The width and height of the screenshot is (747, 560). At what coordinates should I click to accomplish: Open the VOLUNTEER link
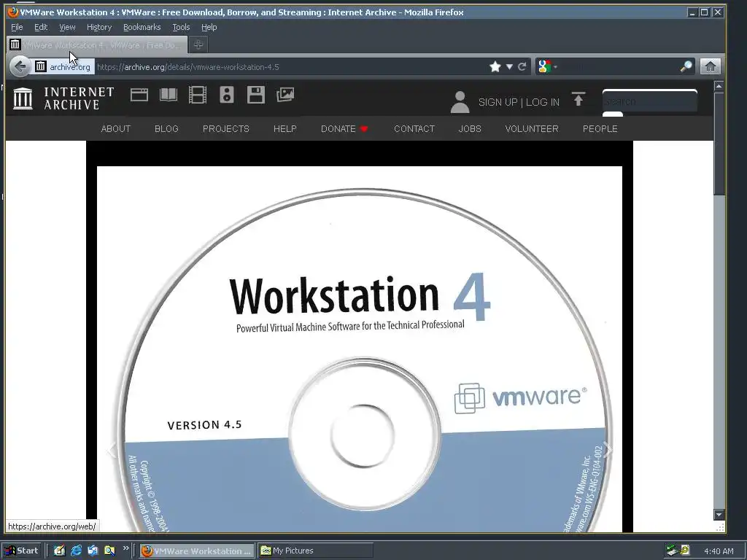click(532, 129)
